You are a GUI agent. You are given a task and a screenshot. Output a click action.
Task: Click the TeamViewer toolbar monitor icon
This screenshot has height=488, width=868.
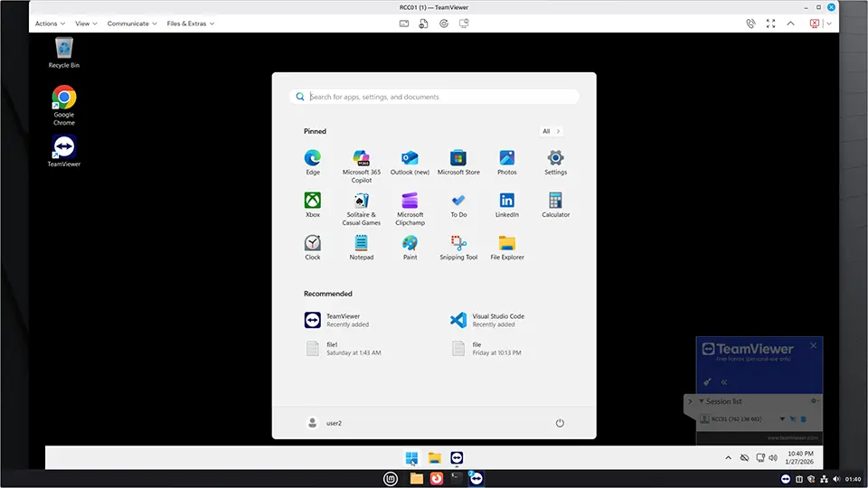click(x=464, y=23)
